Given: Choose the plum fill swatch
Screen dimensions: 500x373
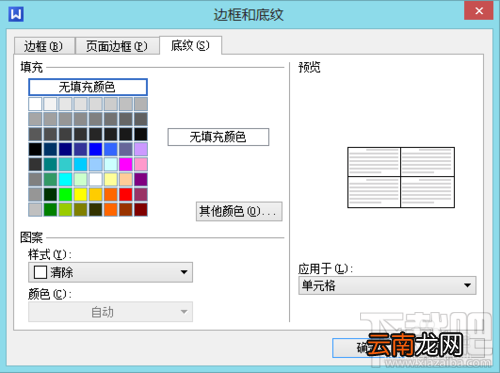Looking at the screenshot, I should 141,195.
